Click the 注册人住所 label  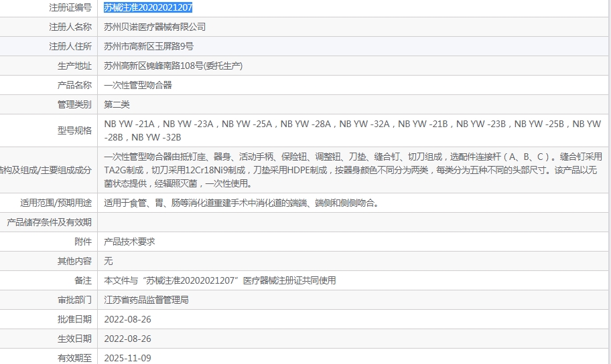point(70,46)
